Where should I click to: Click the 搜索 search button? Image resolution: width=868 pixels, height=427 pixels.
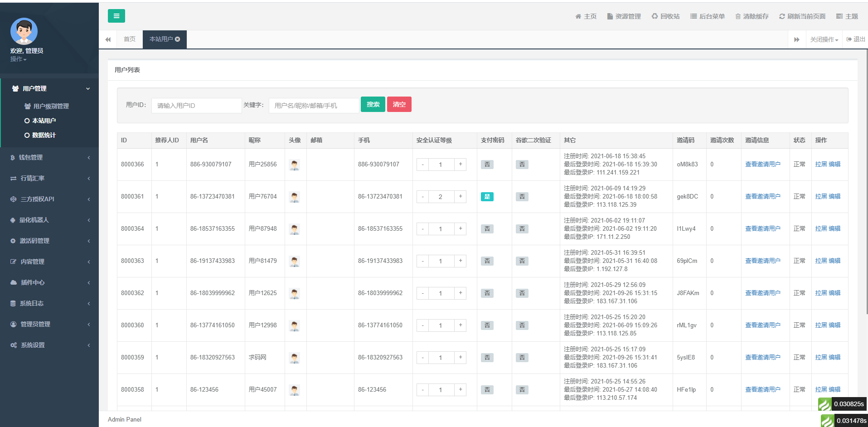[373, 104]
